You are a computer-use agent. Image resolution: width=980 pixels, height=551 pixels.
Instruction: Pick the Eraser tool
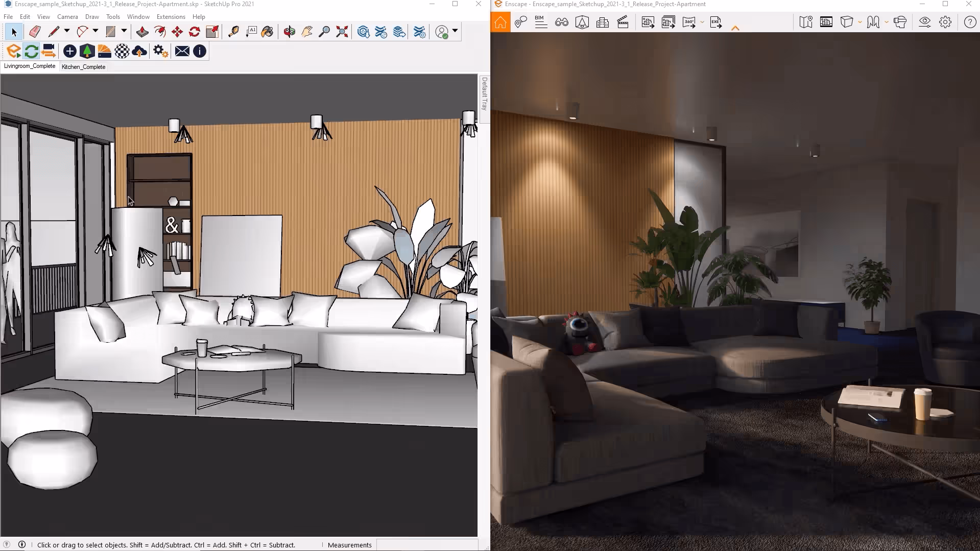pos(34,32)
